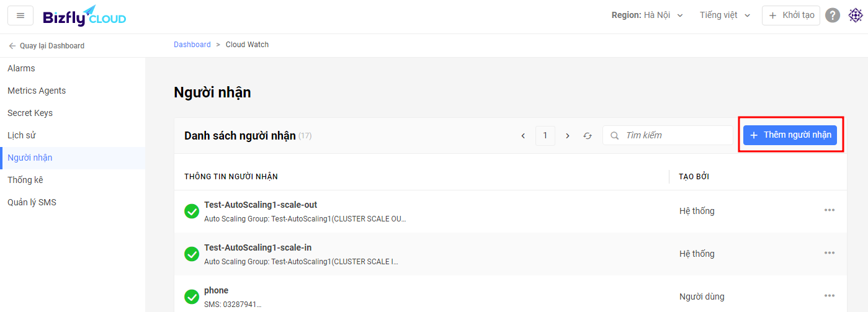
Task: Refresh the recipient list
Action: [x=588, y=135]
